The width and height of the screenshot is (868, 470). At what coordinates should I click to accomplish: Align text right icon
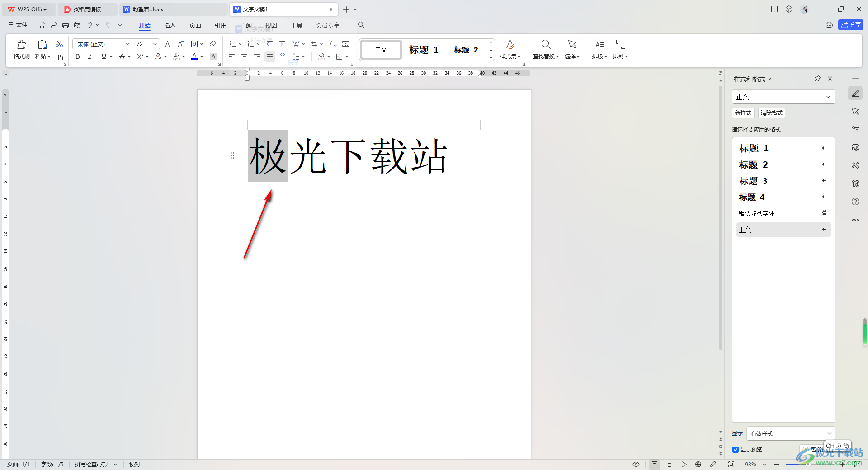(257, 56)
